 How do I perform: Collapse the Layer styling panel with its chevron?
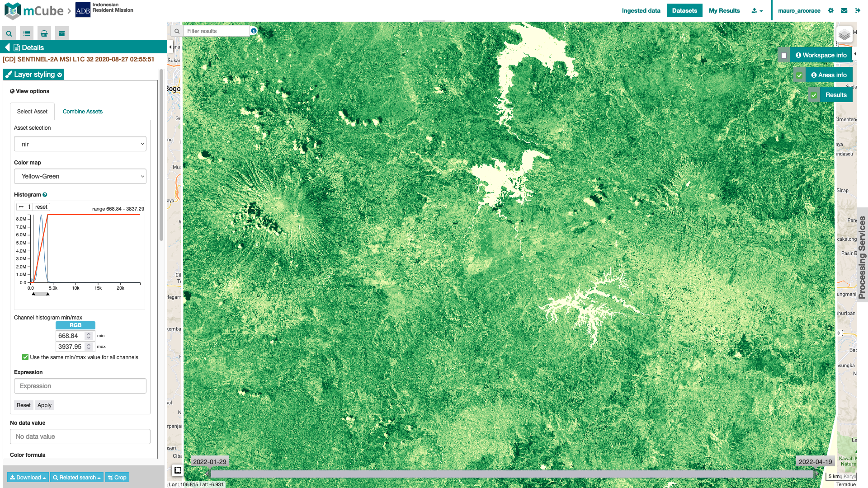pyautogui.click(x=59, y=75)
